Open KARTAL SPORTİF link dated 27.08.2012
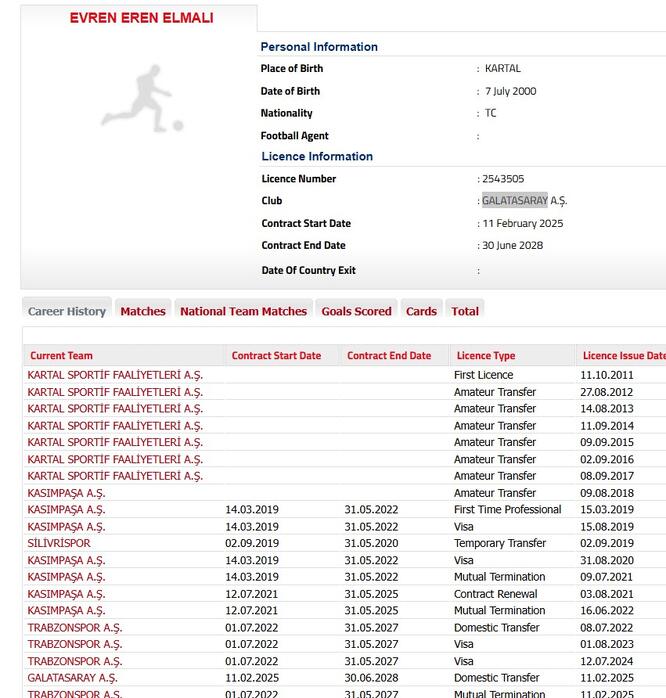This screenshot has height=698, width=666. 115,392
